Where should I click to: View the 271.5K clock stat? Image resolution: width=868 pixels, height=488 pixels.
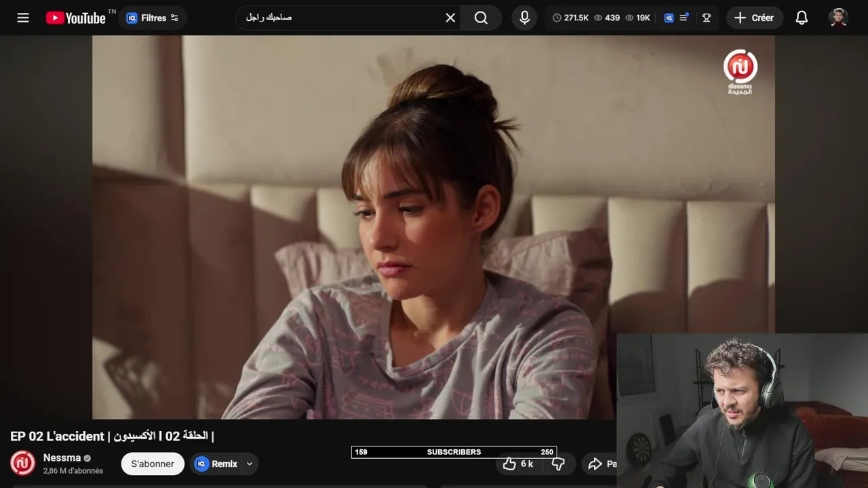coord(571,18)
